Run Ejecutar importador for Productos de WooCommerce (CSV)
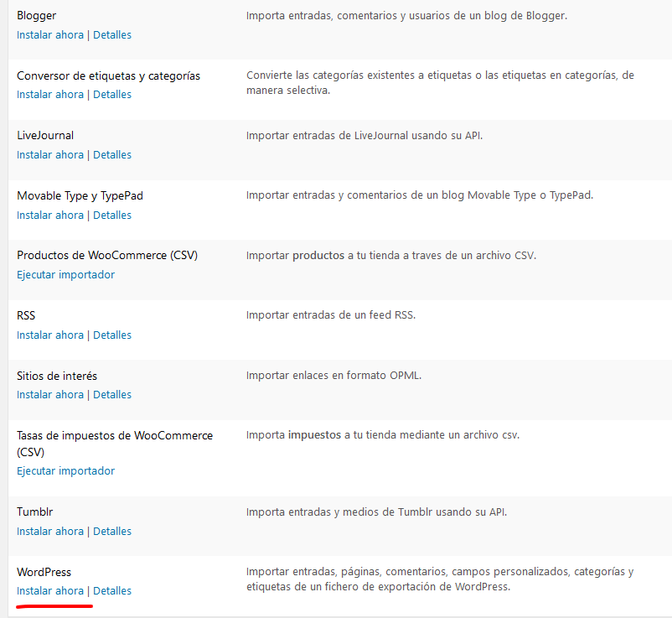 click(65, 275)
